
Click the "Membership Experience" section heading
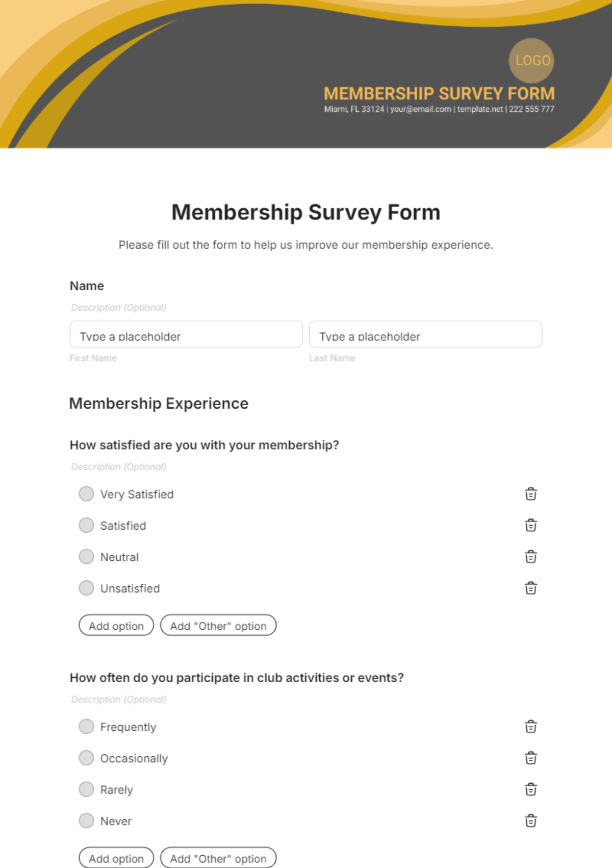click(159, 403)
